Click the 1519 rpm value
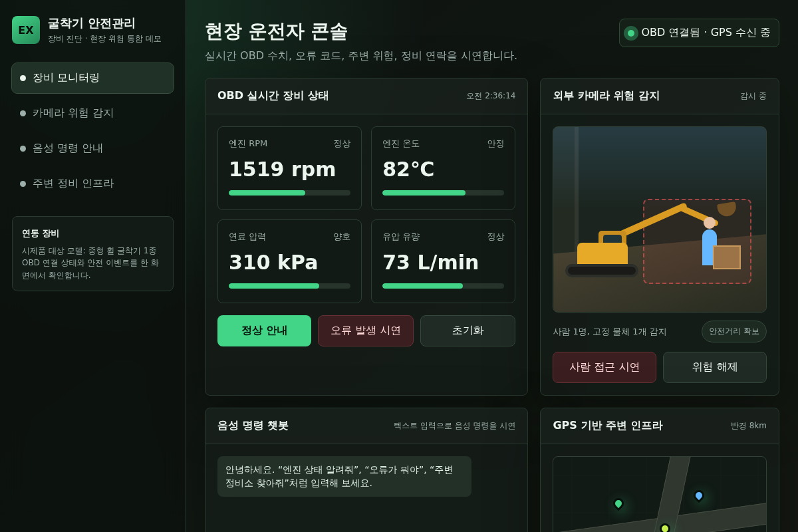 click(282, 170)
